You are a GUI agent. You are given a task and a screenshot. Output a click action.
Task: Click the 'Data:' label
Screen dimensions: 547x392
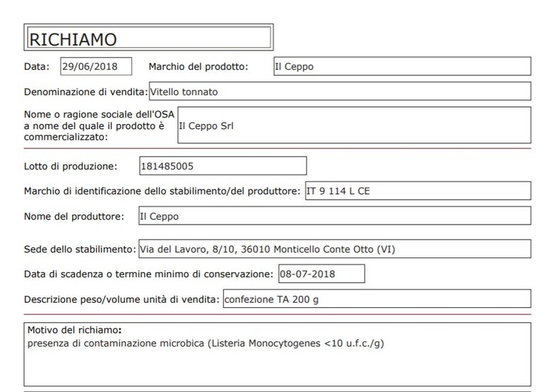click(x=36, y=66)
